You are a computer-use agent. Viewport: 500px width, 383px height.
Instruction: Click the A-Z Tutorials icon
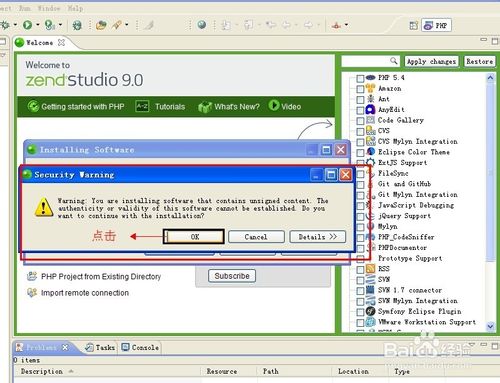(x=142, y=106)
